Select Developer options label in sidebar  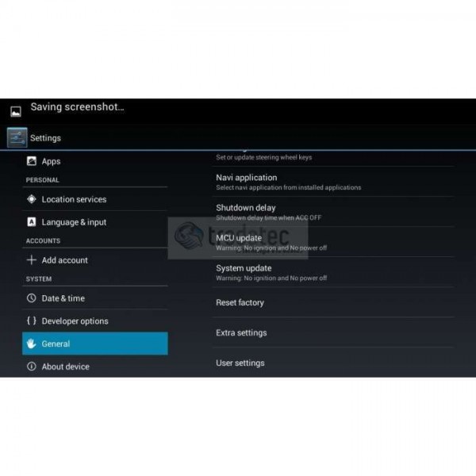(75, 321)
